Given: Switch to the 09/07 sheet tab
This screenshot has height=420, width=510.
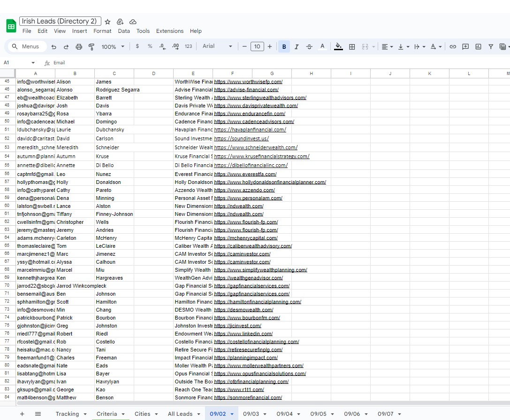Looking at the screenshot, I should [385, 414].
